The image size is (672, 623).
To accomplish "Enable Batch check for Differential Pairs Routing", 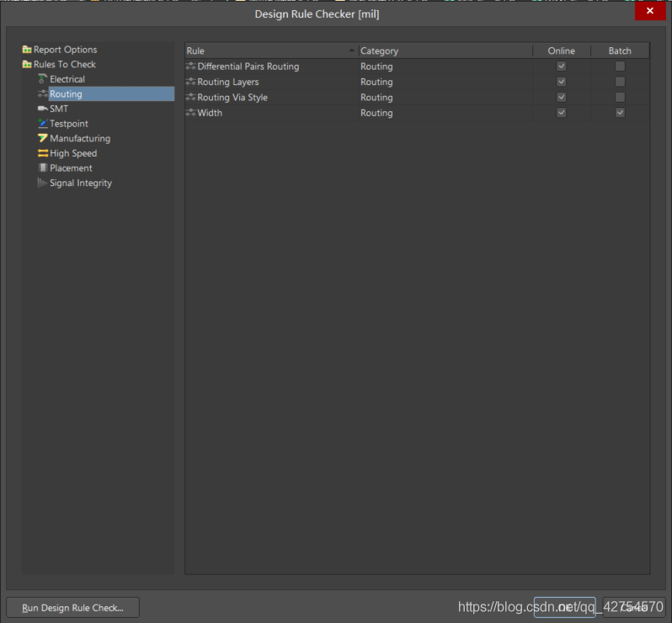I will click(x=620, y=67).
